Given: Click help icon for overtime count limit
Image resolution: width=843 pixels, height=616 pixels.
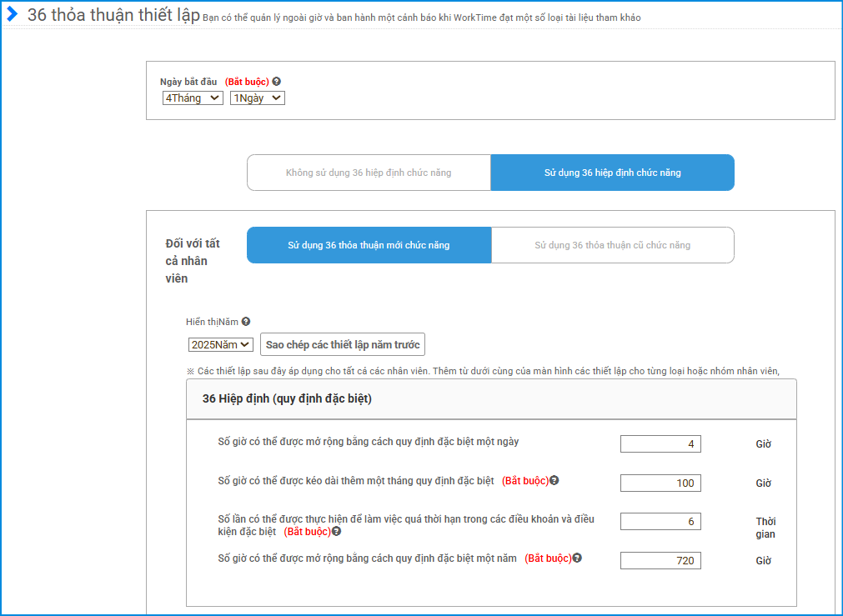Looking at the screenshot, I should tap(336, 531).
